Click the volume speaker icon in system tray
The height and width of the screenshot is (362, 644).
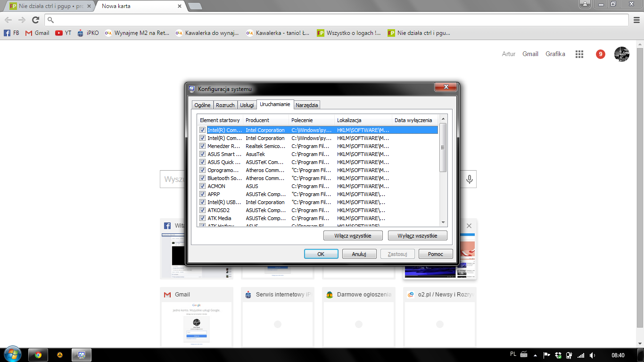click(593, 355)
